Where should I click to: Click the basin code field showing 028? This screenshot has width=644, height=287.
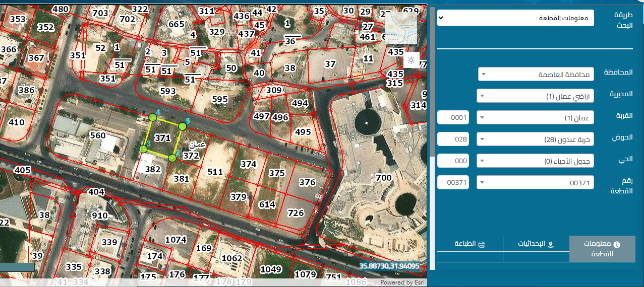[x=453, y=139]
